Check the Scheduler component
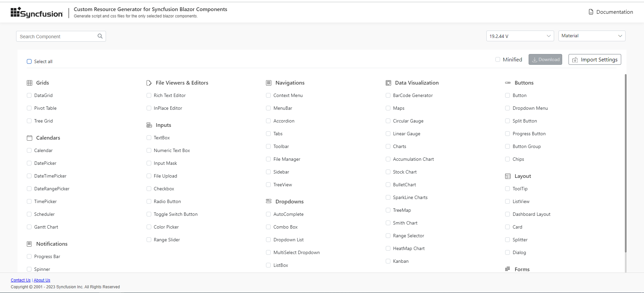Screen dimensions: 644x293 (29, 214)
